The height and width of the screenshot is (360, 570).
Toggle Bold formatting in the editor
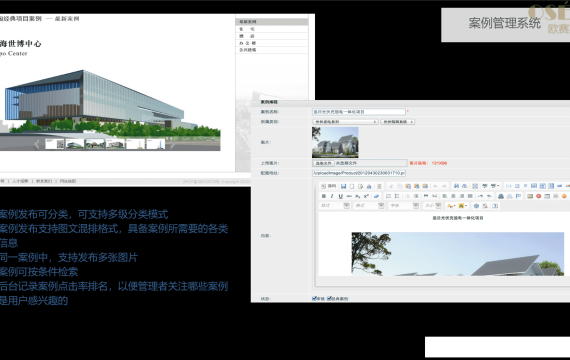coord(324,196)
